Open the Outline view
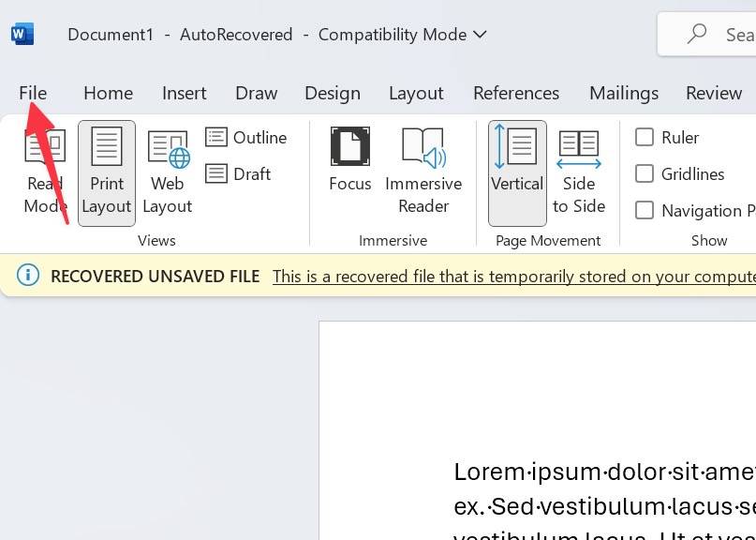The width and height of the screenshot is (756, 540). pos(247,138)
